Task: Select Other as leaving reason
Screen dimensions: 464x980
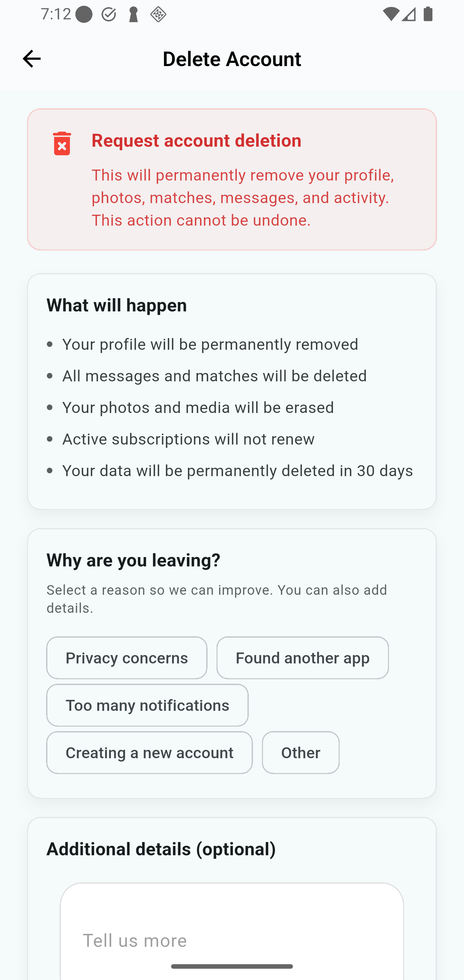Action: (x=300, y=752)
